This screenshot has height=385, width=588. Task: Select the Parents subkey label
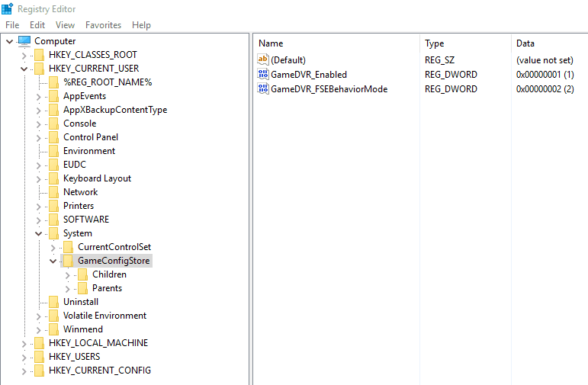[108, 288]
